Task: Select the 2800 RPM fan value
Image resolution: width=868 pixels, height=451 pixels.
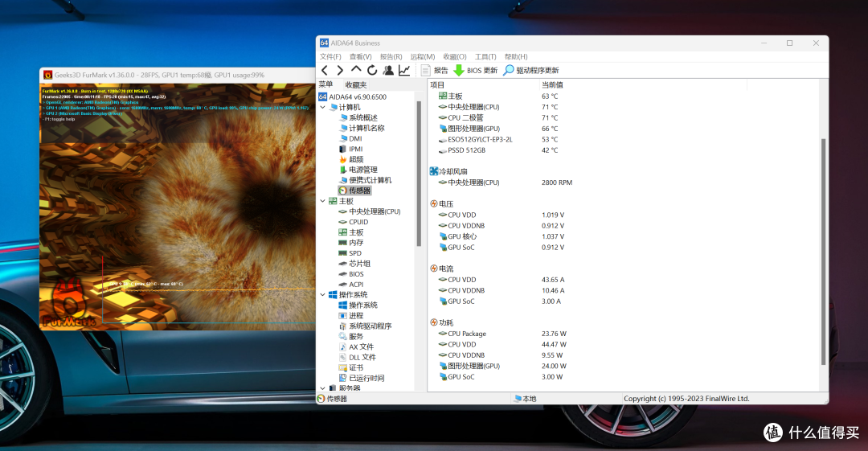Action: tap(557, 182)
